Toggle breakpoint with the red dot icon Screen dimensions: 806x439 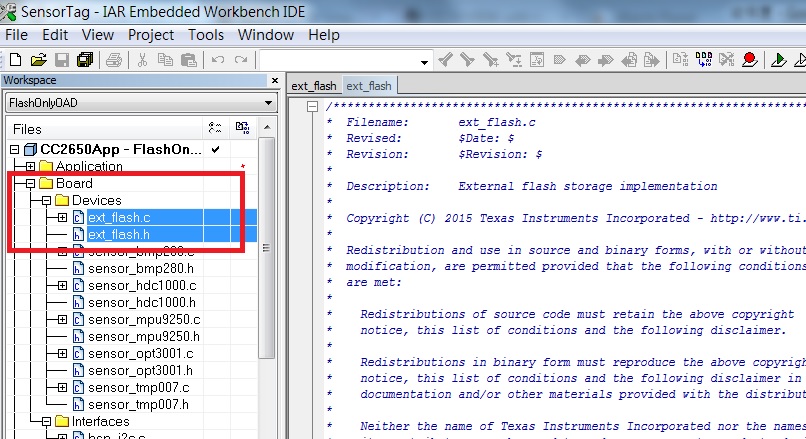click(749, 60)
